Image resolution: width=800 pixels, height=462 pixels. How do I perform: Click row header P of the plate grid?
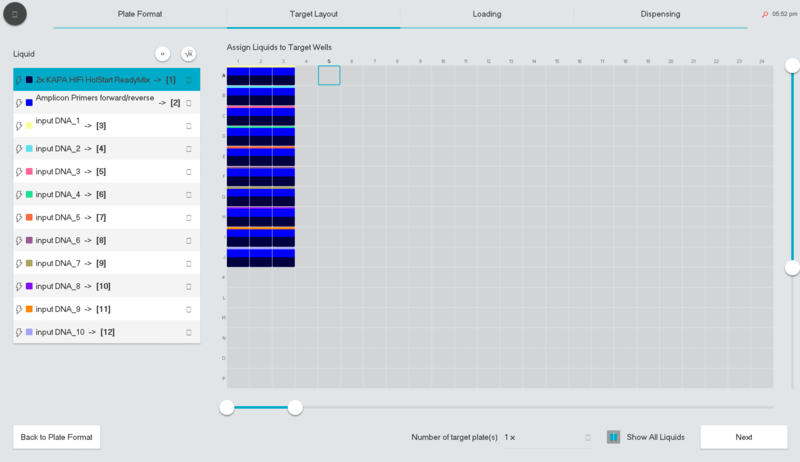[223, 378]
